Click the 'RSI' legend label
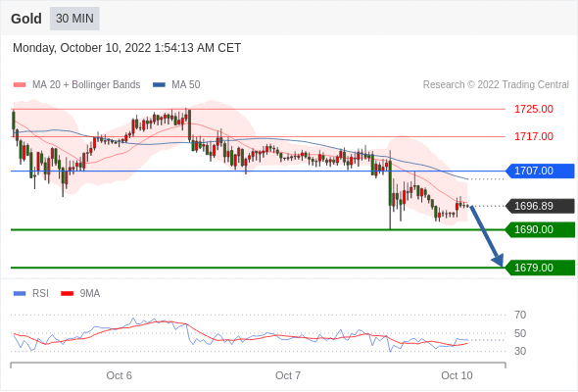Viewport: 578px width, 392px height. pyautogui.click(x=40, y=294)
